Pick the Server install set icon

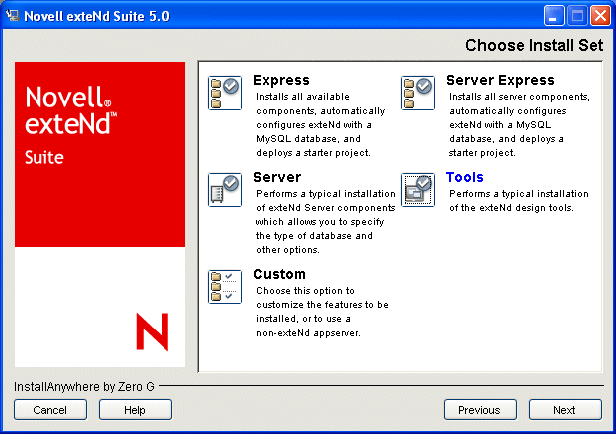click(225, 190)
